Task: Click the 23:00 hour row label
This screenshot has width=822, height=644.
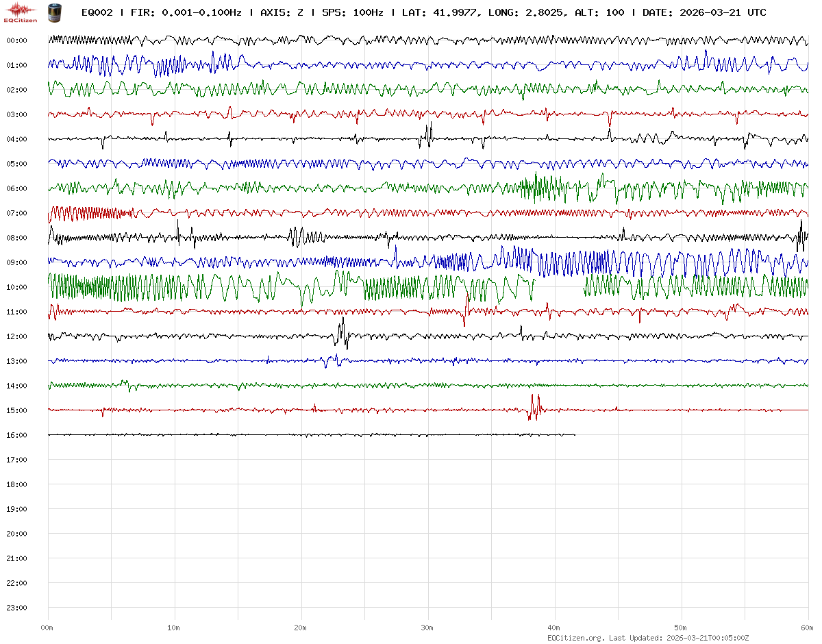Action: click(x=16, y=608)
